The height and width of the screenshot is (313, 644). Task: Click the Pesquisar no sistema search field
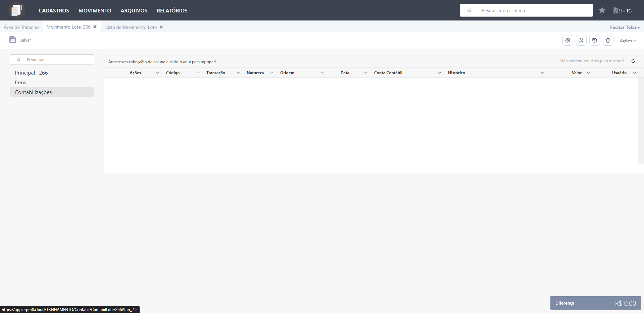[526, 10]
